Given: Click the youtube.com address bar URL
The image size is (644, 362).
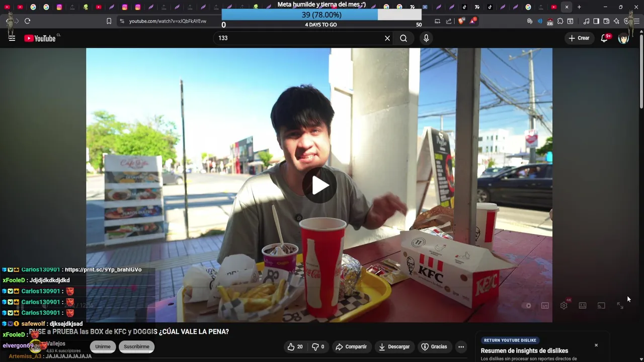Looking at the screenshot, I should pos(168,21).
